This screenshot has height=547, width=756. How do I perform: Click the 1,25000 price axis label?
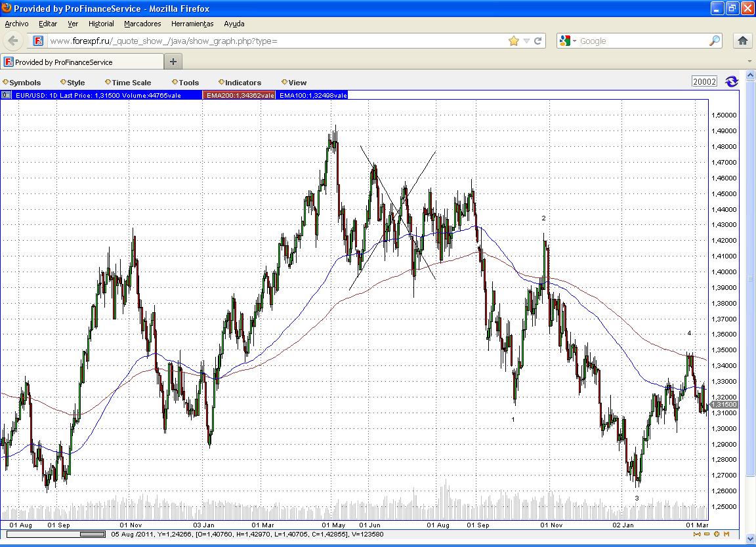click(x=724, y=506)
